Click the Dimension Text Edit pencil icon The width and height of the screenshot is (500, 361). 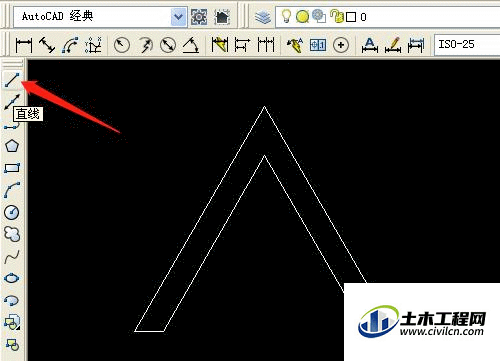coord(393,45)
